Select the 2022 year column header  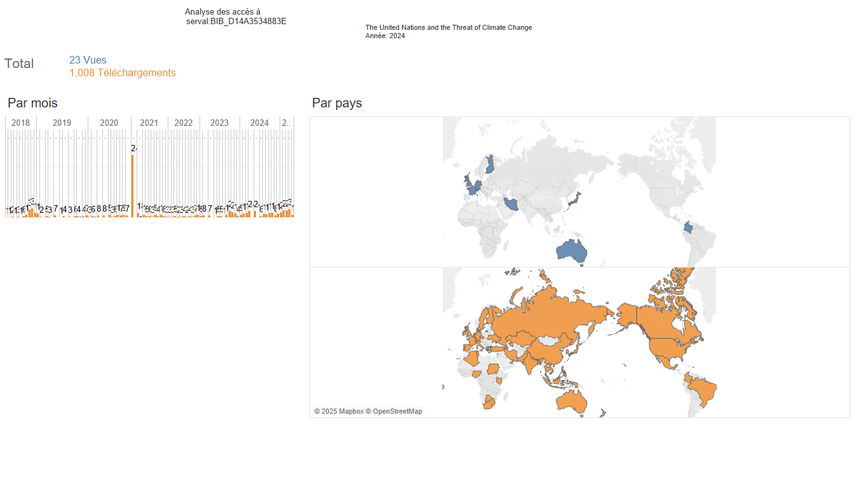coord(184,123)
